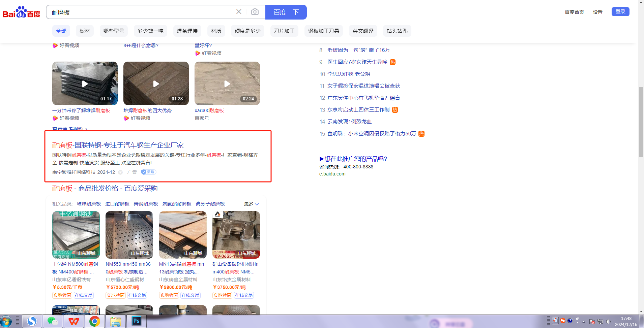Click the page vertical scrollbar thumb

coord(641,122)
